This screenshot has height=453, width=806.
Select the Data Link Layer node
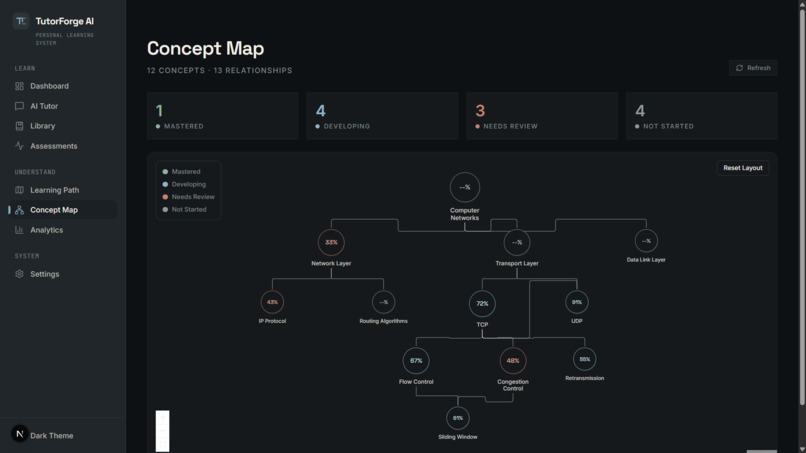pyautogui.click(x=646, y=241)
